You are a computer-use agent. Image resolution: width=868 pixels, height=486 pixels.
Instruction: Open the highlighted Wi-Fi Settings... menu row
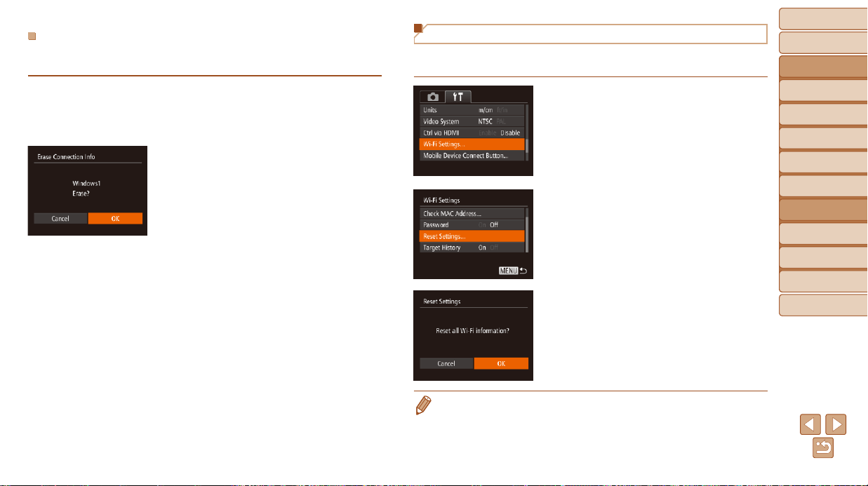click(x=472, y=144)
